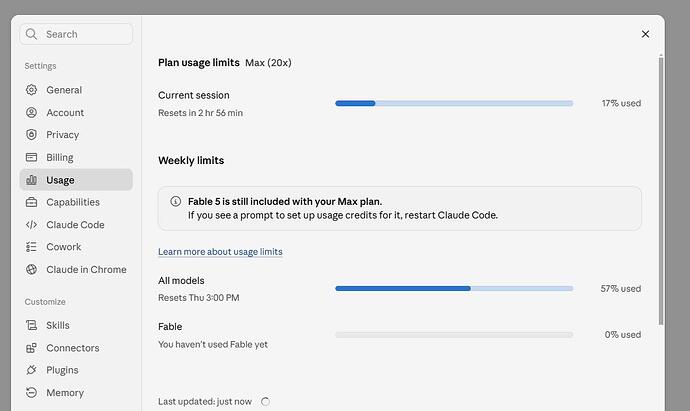Viewport: 690px width, 411px height.
Task: Click the refresh icon beside Last updated
Action: [265, 401]
